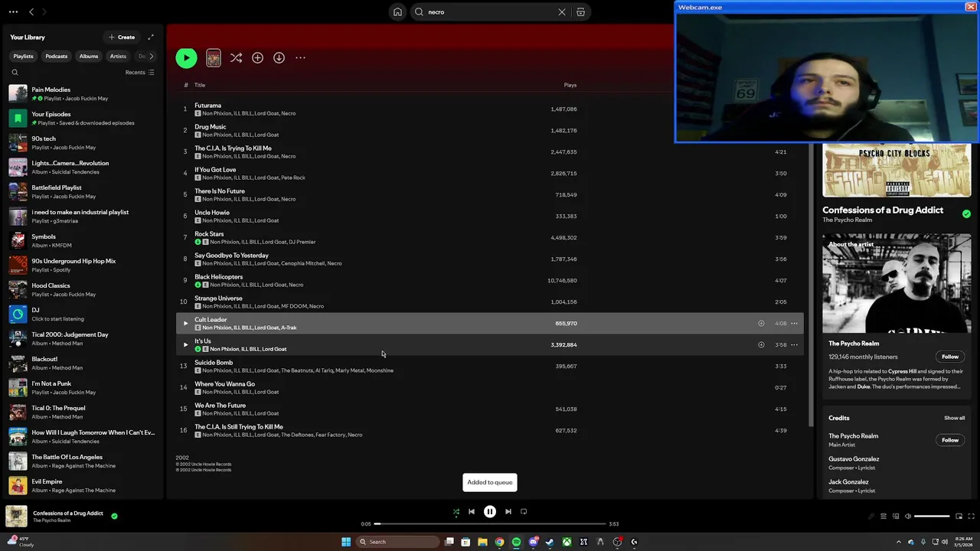Open the Queue icon in player bar
Image resolution: width=980 pixels, height=551 pixels.
coord(883,516)
